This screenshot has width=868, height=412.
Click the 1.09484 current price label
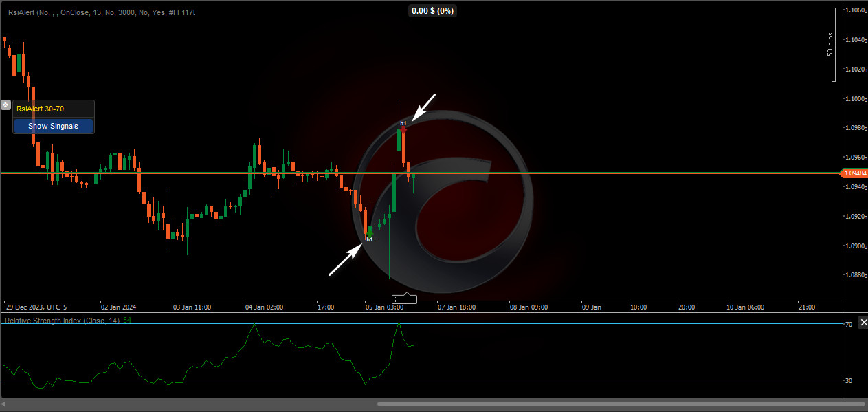[854, 173]
